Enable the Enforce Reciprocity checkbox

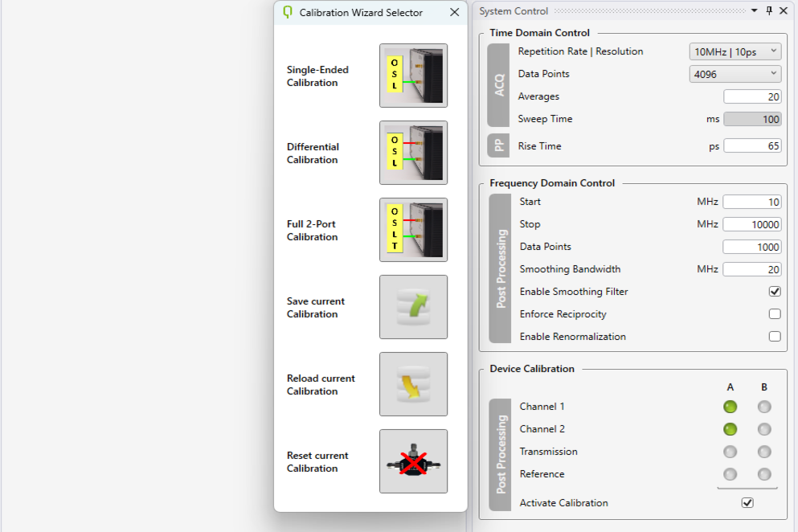click(x=775, y=314)
